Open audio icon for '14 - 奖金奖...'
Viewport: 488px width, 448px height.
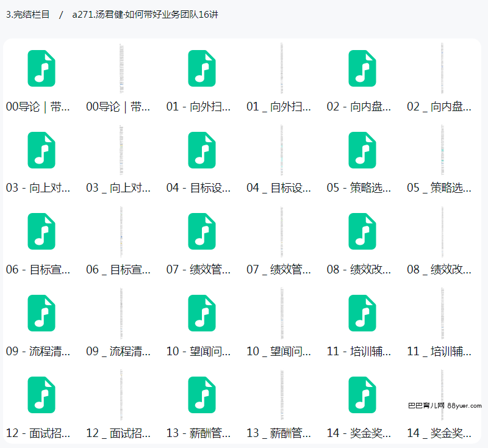362,395
